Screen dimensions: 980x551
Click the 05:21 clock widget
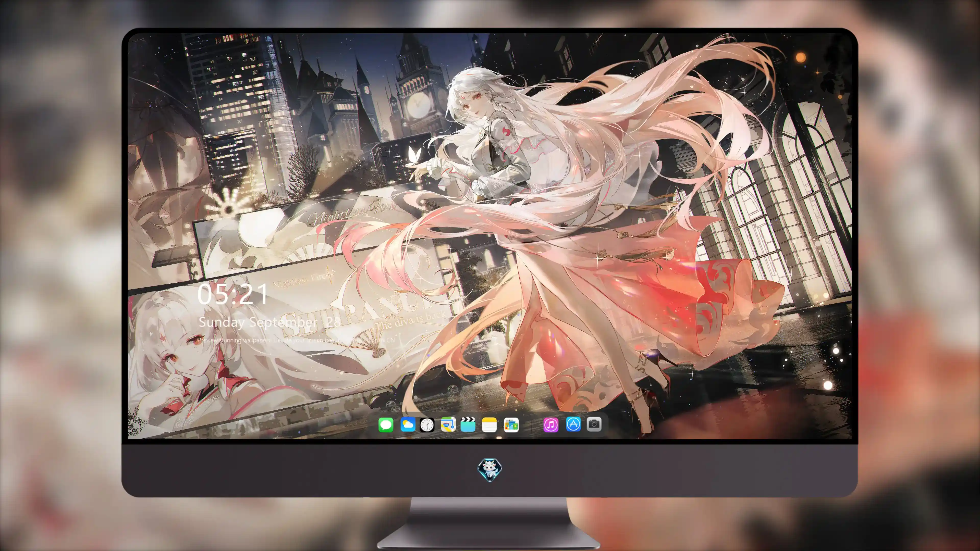click(232, 294)
